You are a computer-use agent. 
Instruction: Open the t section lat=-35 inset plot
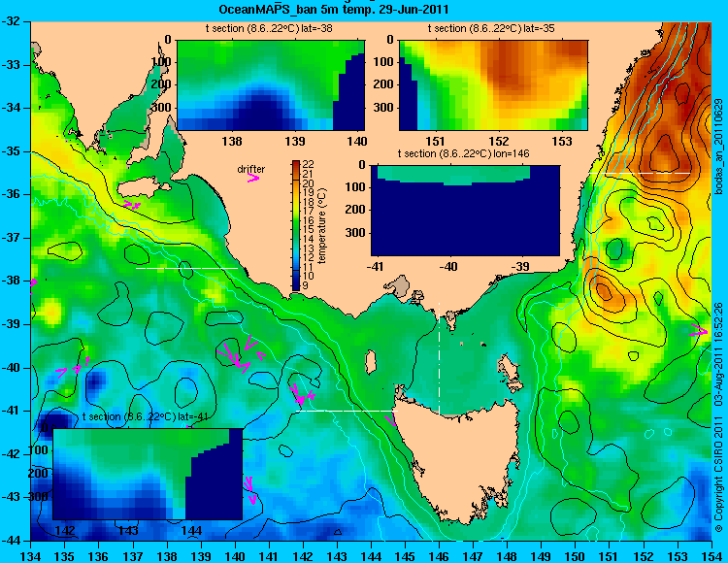[493, 85]
